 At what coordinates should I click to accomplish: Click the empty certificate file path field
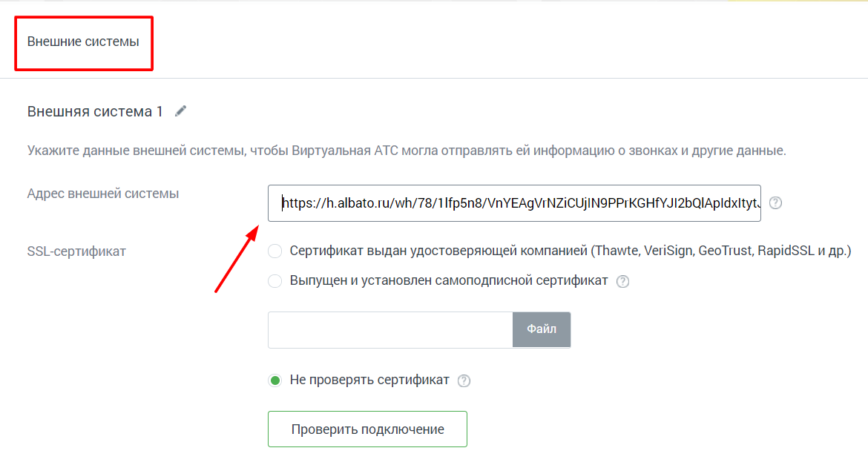tap(390, 329)
